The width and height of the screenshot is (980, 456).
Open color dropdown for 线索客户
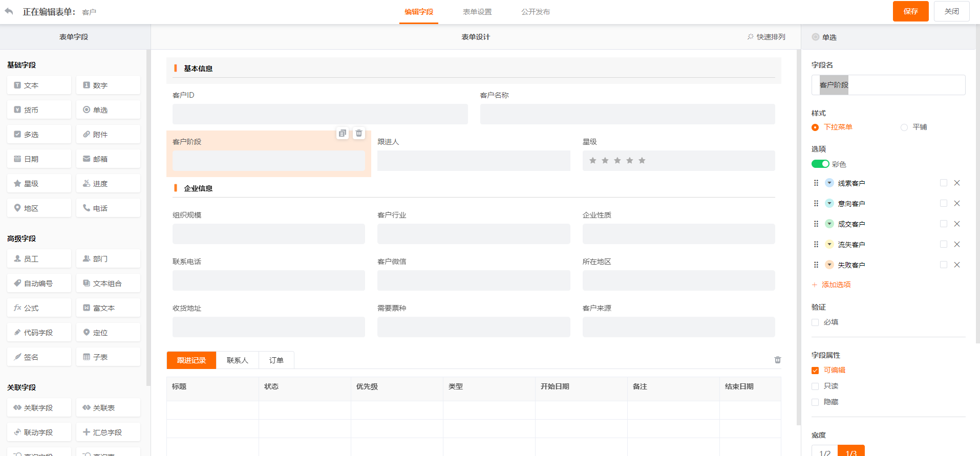click(829, 183)
